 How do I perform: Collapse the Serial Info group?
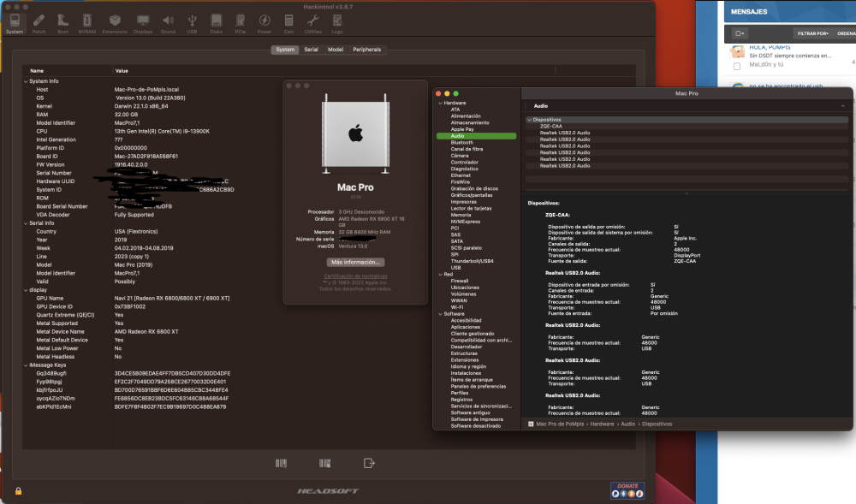click(26, 223)
